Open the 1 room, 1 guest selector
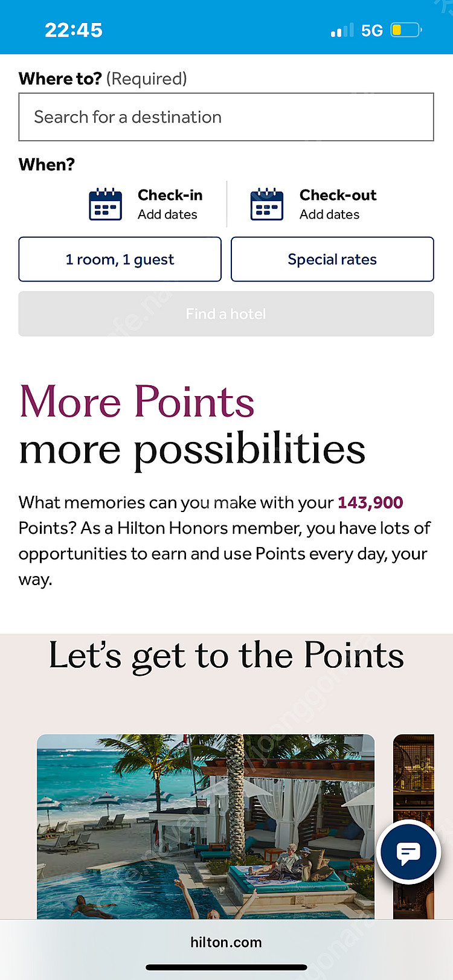 point(120,260)
